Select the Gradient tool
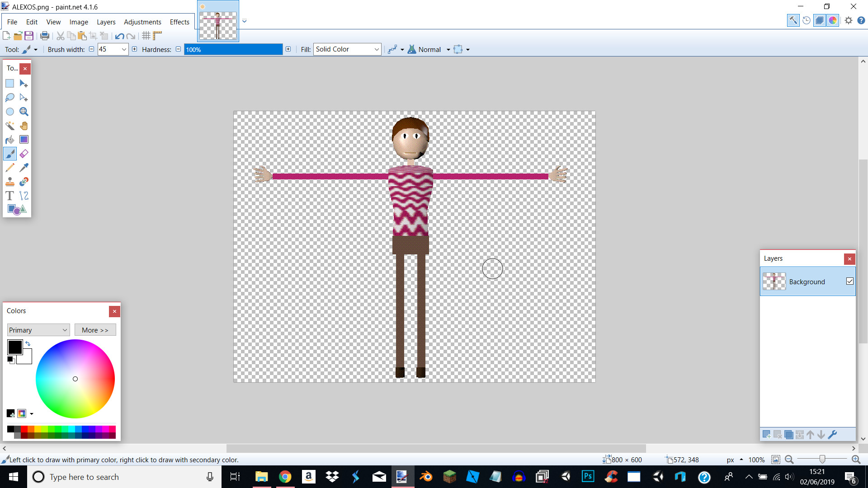The height and width of the screenshot is (488, 868). (24, 140)
